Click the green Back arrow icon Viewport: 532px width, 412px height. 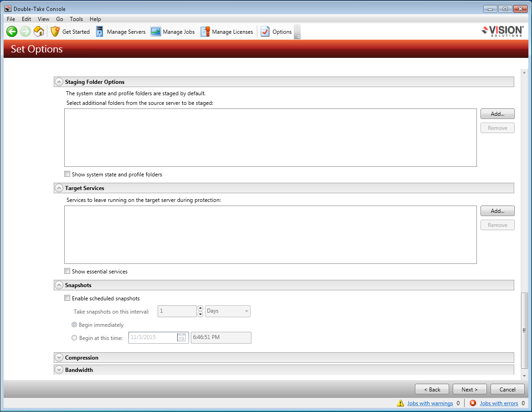(x=12, y=31)
